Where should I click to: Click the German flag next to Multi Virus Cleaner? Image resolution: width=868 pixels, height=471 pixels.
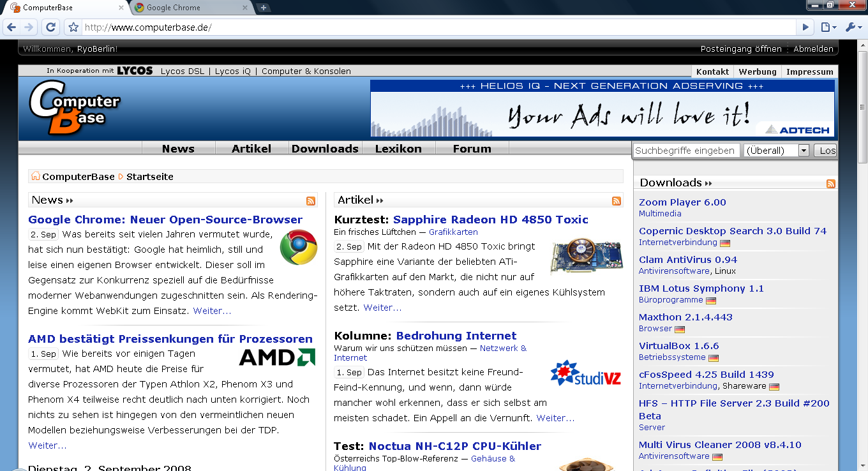[x=717, y=457]
